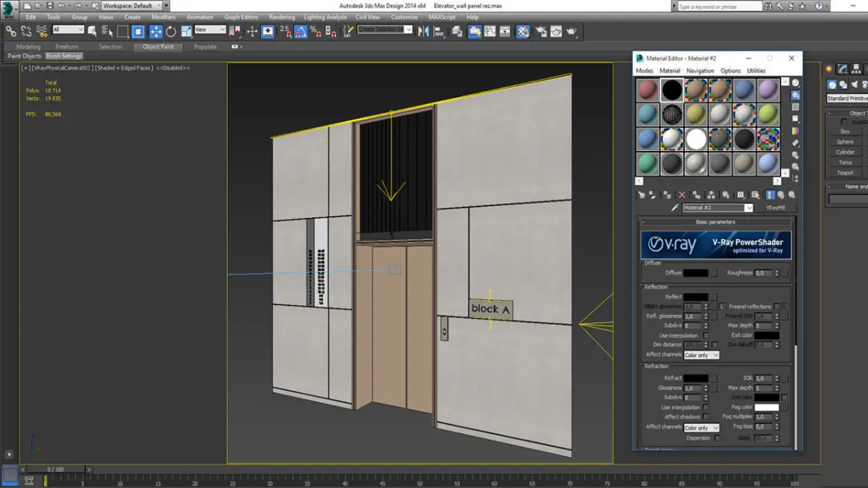
Task: Expand the Material #2 name dropdown
Action: click(x=748, y=208)
